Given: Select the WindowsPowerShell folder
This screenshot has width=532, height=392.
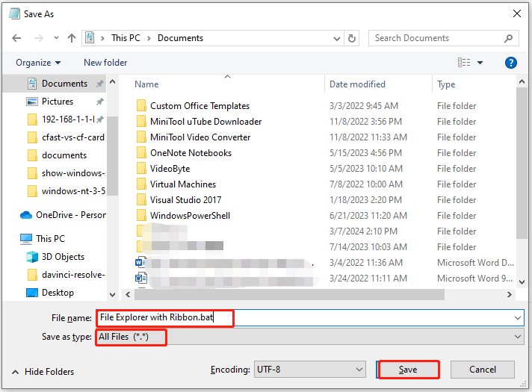Looking at the screenshot, I should tap(190, 216).
